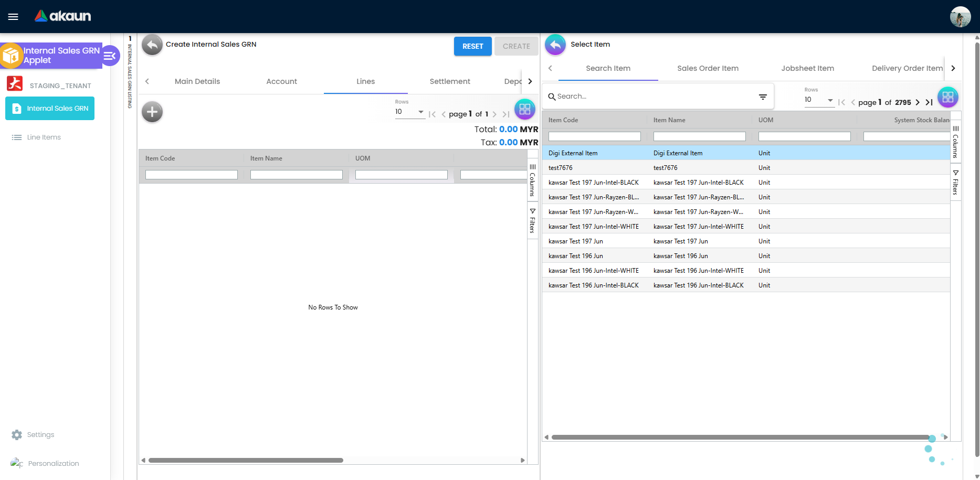Jump to last page in Lines grid

506,114
